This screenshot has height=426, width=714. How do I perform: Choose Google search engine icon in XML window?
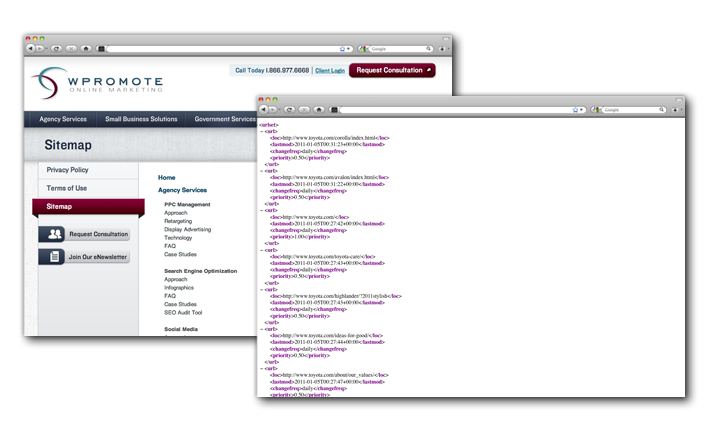tap(596, 110)
